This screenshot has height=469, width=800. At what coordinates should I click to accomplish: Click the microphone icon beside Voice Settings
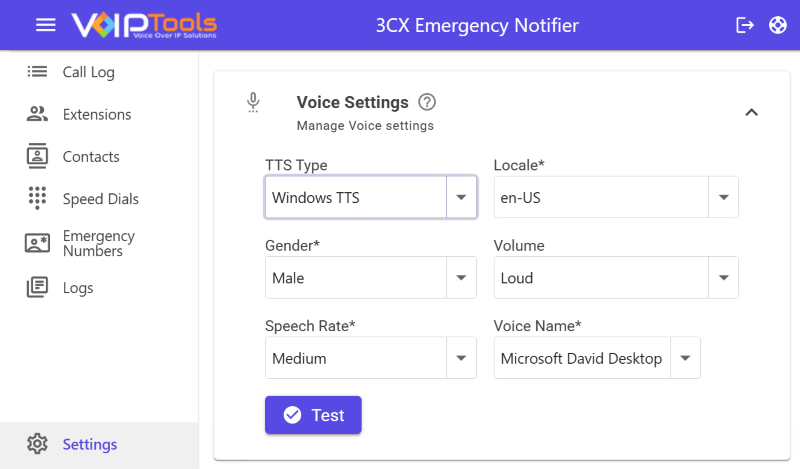tap(254, 102)
